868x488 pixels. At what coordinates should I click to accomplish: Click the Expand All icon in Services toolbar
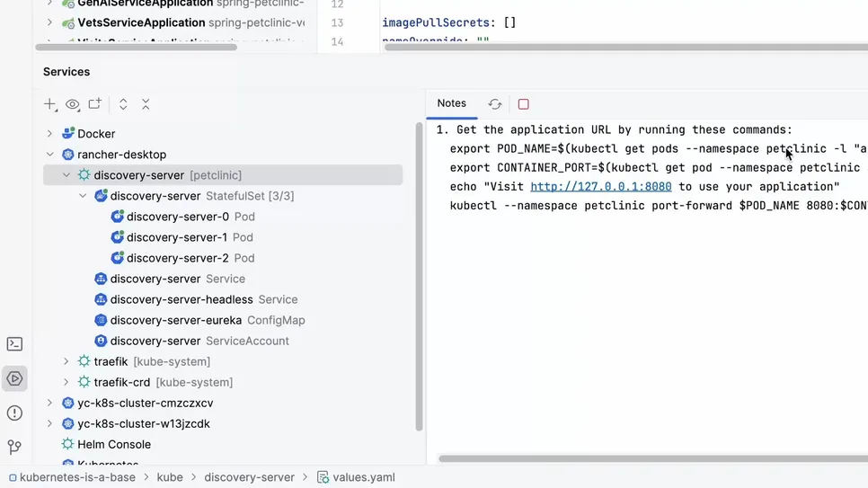pyautogui.click(x=123, y=104)
